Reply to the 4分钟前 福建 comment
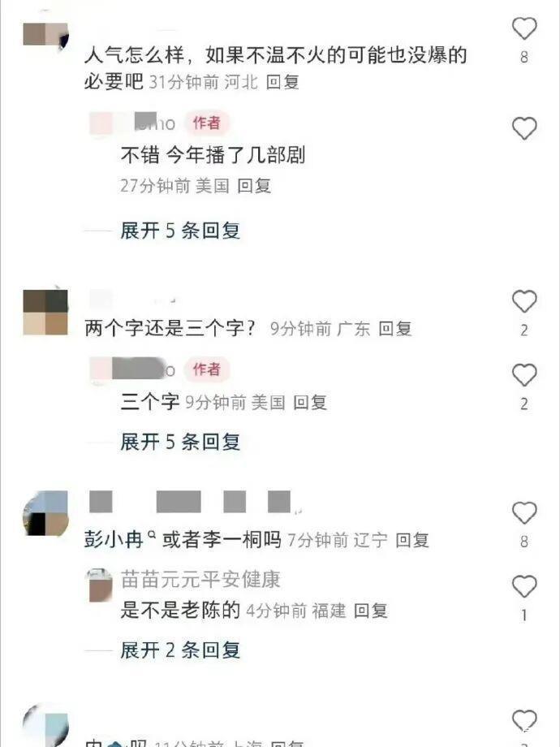This screenshot has width=560, height=747. coord(370,611)
